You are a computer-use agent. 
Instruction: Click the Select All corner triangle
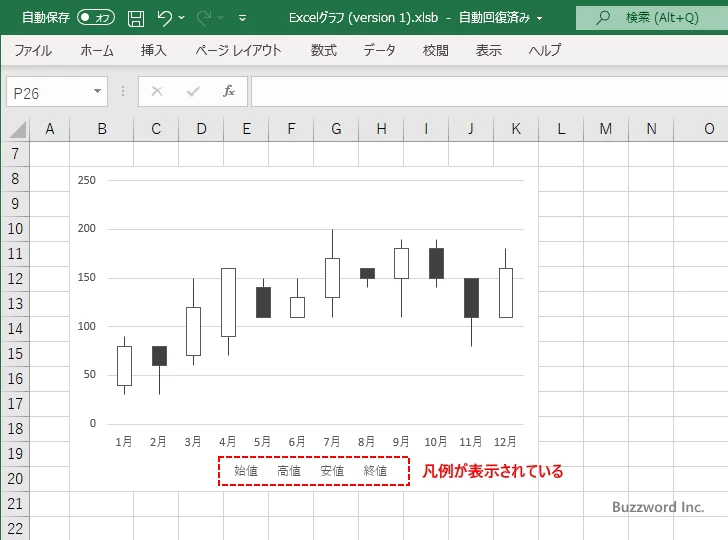[x=18, y=129]
